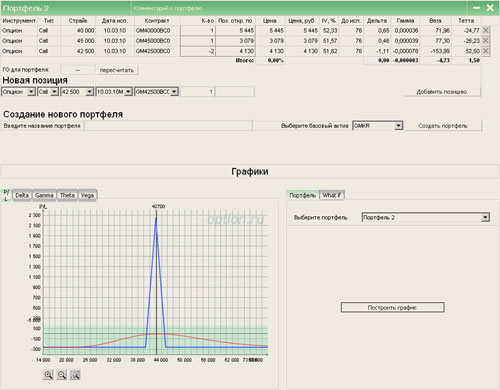
Task: Click the chart zoom-in magnifier icon
Action: (48, 375)
